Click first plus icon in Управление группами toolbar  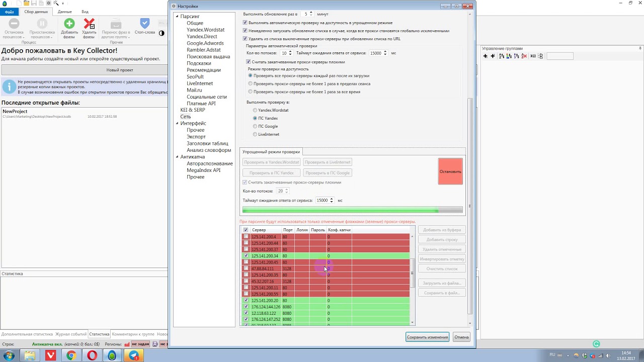click(486, 56)
